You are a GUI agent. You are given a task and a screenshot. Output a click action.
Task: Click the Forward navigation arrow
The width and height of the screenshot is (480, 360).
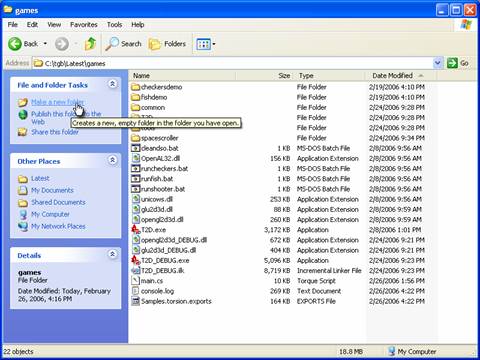coord(62,44)
